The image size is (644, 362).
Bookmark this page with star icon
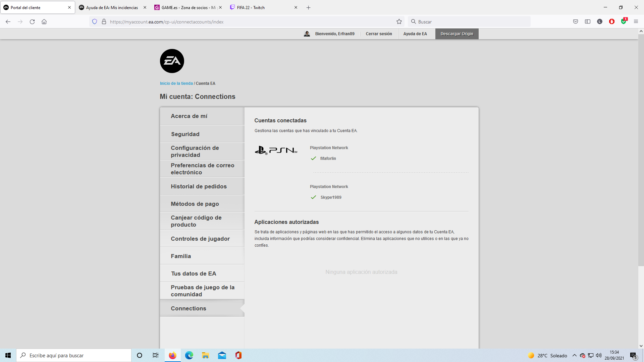[x=399, y=22]
